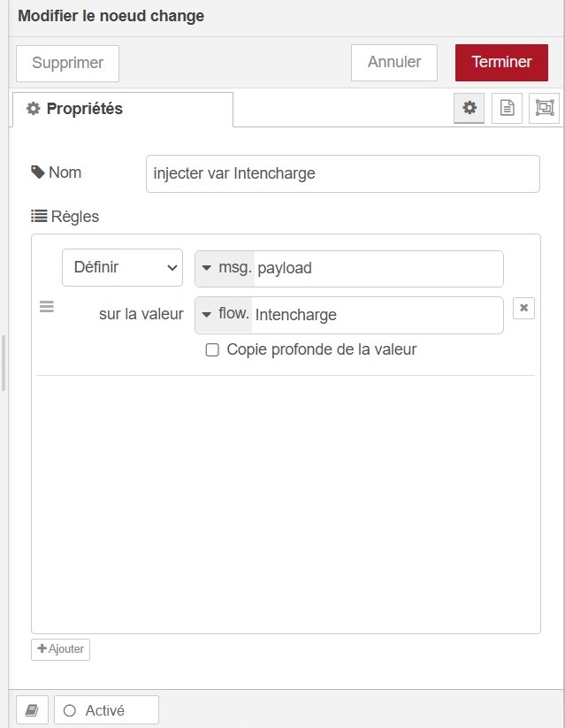Confirm changes with Terminer
Image resolution: width=565 pixels, height=728 pixels.
click(x=501, y=62)
